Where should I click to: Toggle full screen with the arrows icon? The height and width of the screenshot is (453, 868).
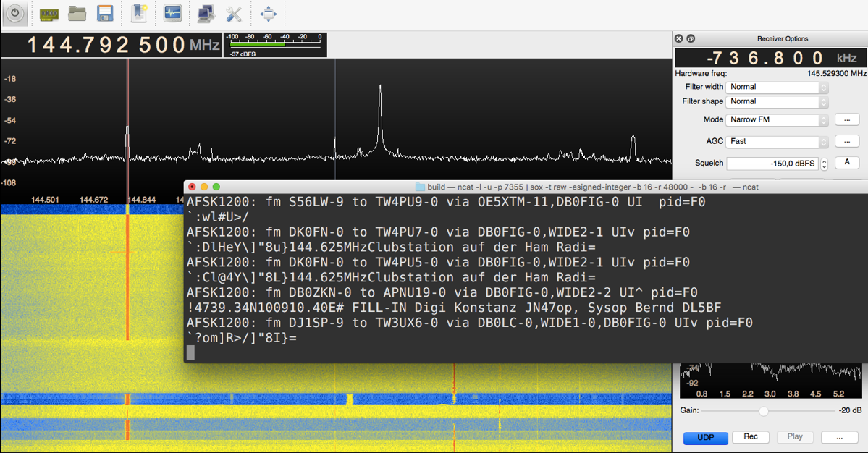[x=268, y=14]
